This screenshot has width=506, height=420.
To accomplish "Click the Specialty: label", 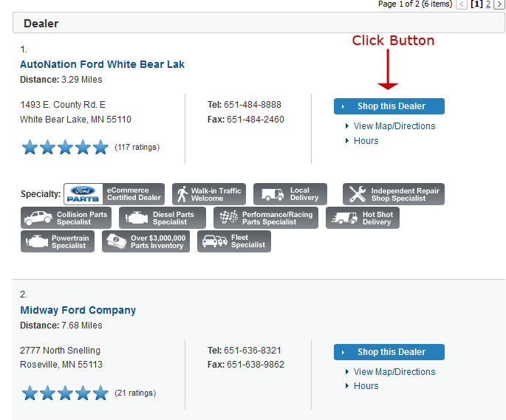I will tap(41, 194).
